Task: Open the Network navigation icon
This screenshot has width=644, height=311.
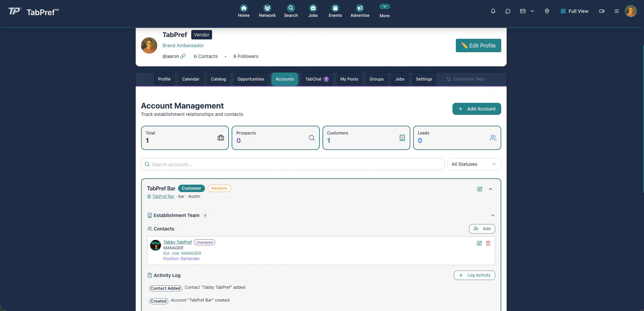Action: click(267, 8)
